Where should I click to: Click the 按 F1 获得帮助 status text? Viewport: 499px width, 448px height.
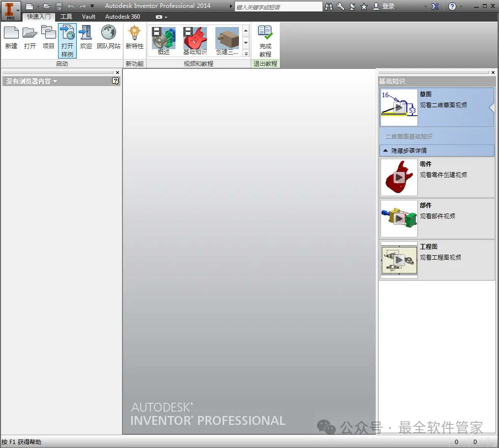[x=21, y=442]
